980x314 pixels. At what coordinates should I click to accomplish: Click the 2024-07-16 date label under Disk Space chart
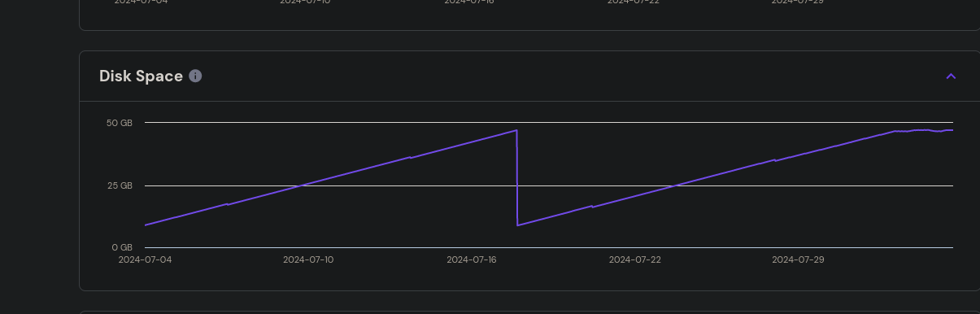(472, 259)
